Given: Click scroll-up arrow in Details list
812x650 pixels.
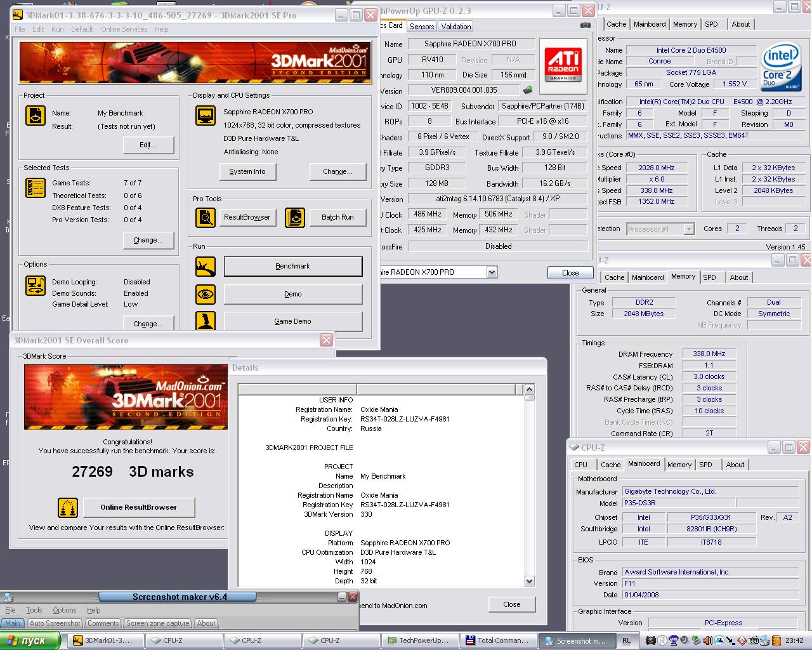Looking at the screenshot, I should 530,388.
